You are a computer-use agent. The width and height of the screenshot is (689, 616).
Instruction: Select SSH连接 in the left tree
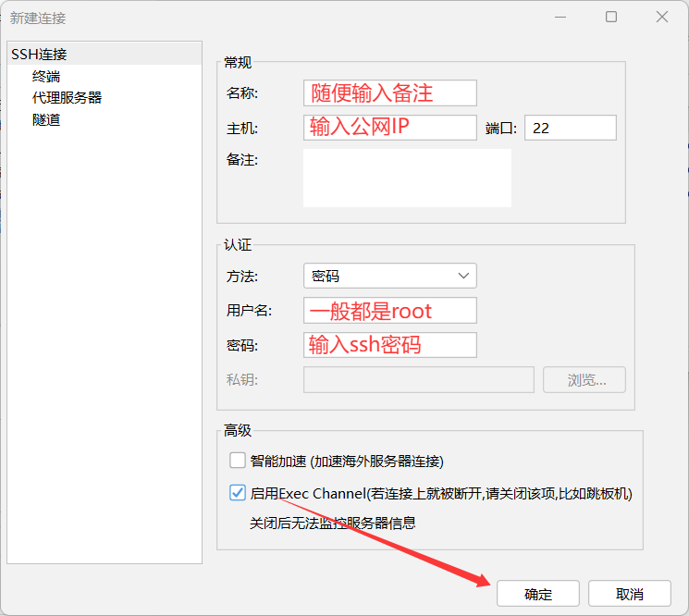[x=39, y=55]
